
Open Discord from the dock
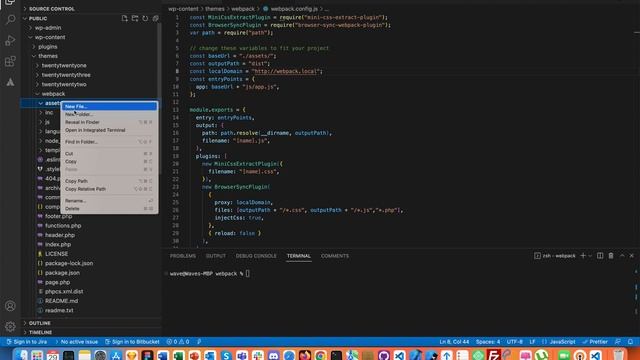coord(273,355)
